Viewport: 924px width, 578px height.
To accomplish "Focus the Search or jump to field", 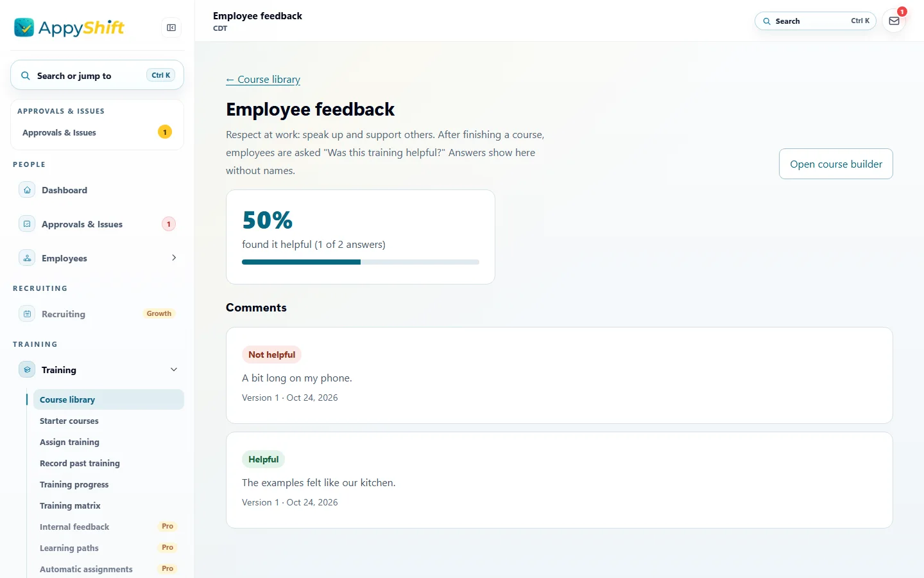I will pyautogui.click(x=98, y=75).
